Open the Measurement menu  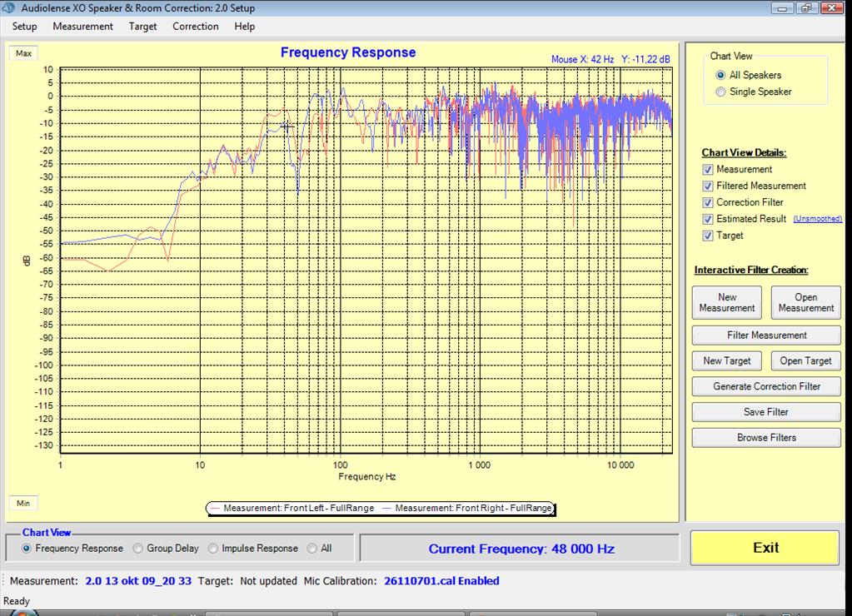tap(82, 26)
